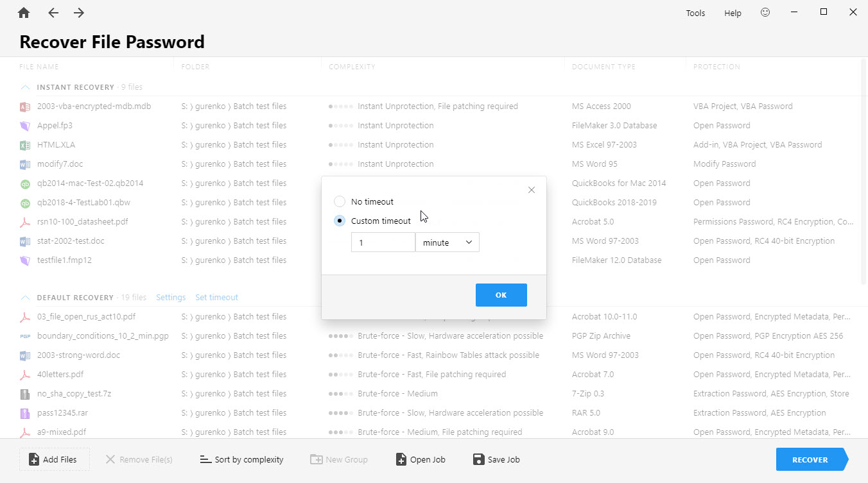Click the smiley feedback icon
Screen dimensions: 868x483
[x=765, y=12]
